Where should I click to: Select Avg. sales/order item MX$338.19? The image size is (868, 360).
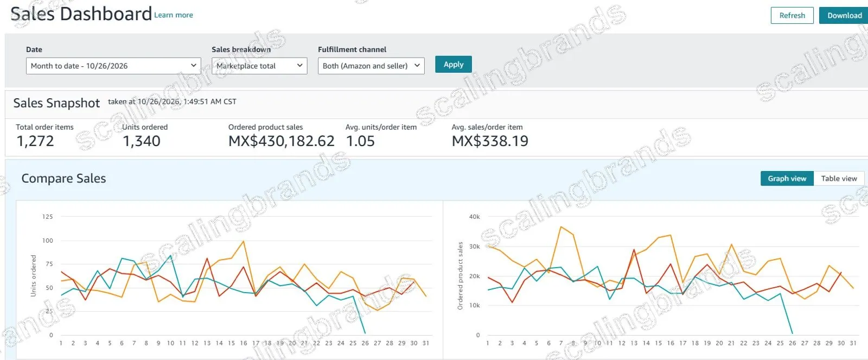(490, 141)
